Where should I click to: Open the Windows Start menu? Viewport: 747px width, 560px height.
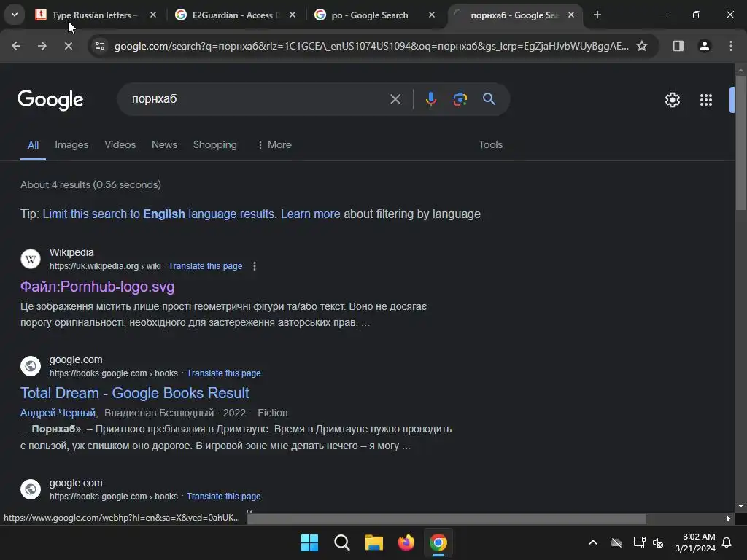coord(309,542)
